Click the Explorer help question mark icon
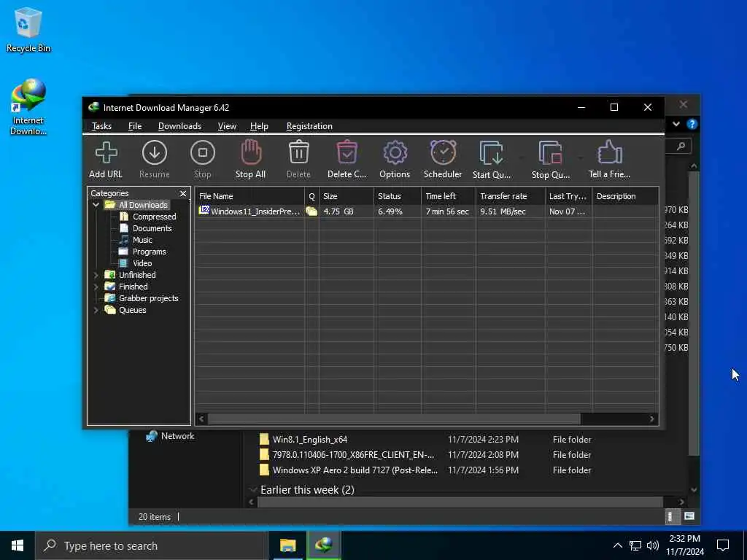747x560 pixels. click(692, 124)
